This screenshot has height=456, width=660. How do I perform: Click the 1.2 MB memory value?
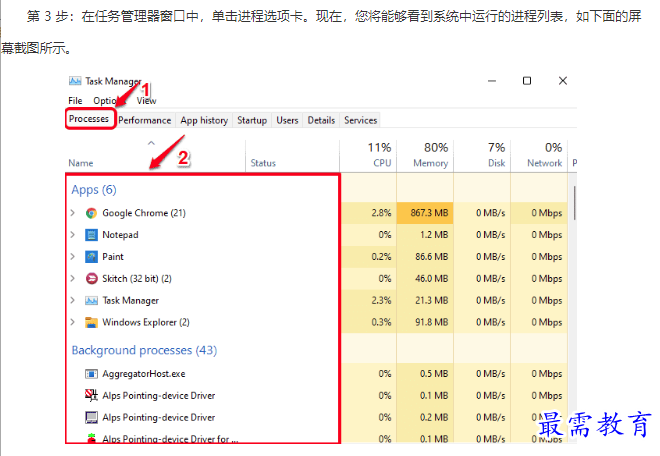[x=434, y=235]
